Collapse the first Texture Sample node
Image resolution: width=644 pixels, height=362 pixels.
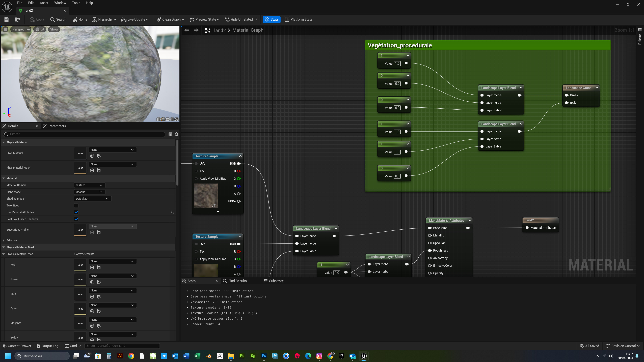(240, 156)
